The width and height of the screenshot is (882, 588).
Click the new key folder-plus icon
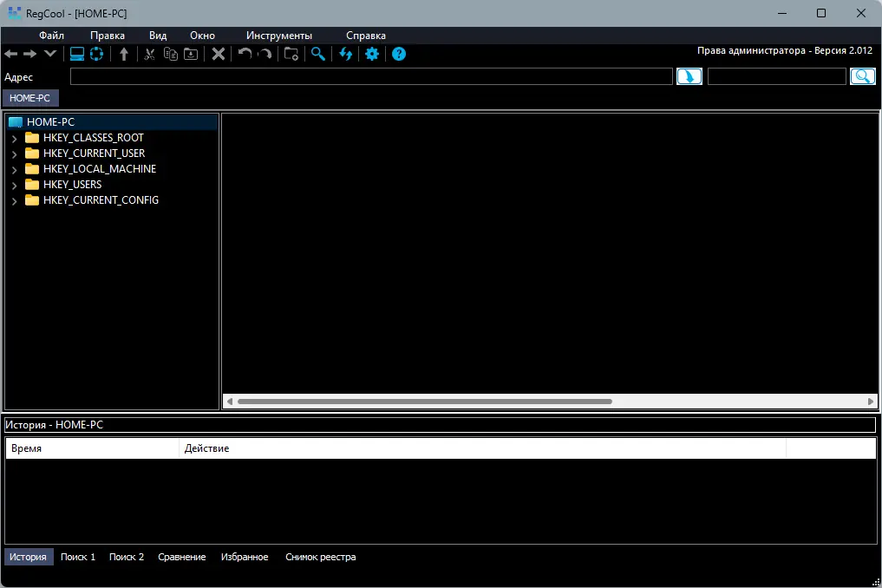pyautogui.click(x=291, y=54)
